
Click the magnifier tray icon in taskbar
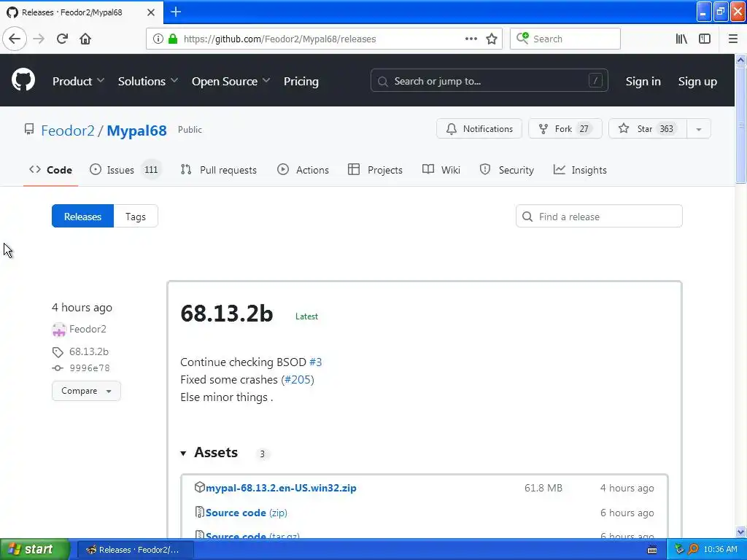coord(693,549)
